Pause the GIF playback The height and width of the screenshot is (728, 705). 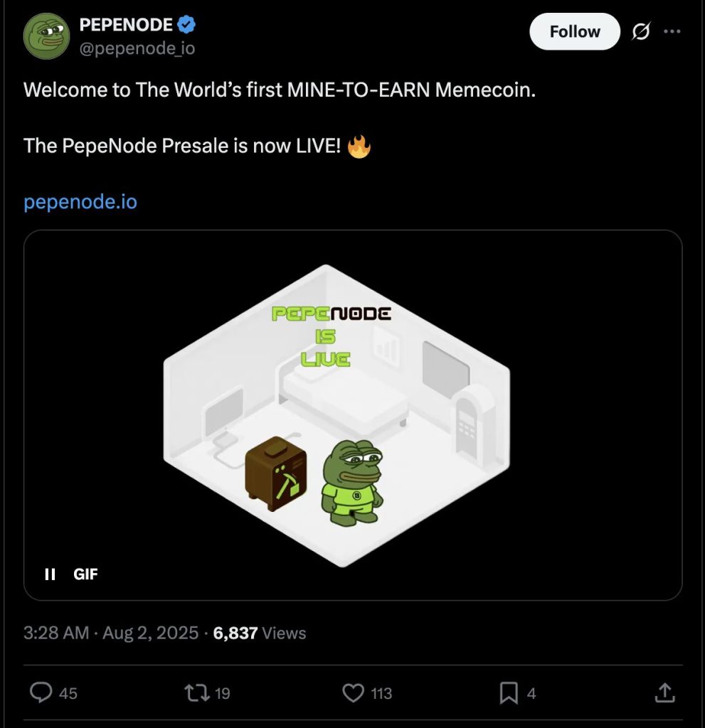50,574
